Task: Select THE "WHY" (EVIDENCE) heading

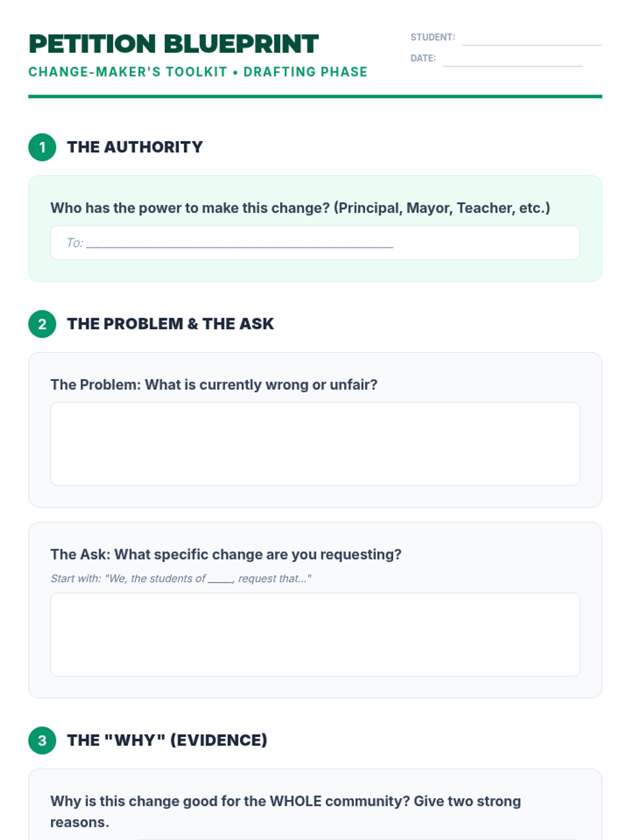Action: [167, 740]
